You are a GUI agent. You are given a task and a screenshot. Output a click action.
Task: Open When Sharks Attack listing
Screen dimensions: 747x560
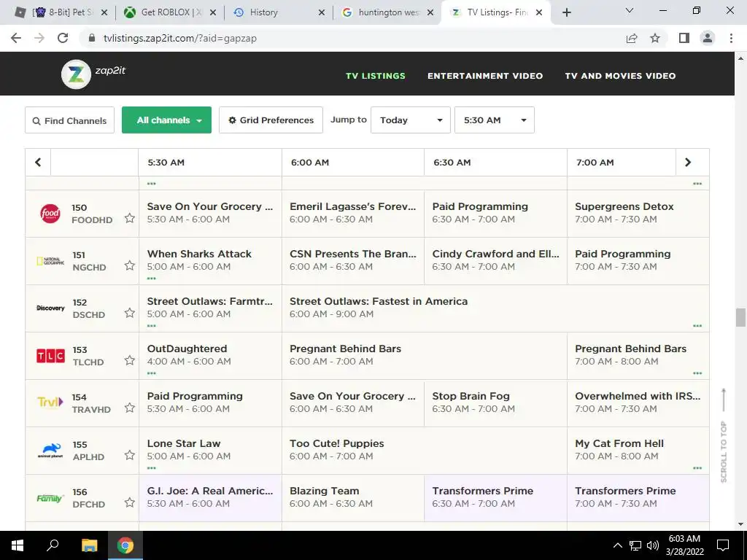click(210, 261)
